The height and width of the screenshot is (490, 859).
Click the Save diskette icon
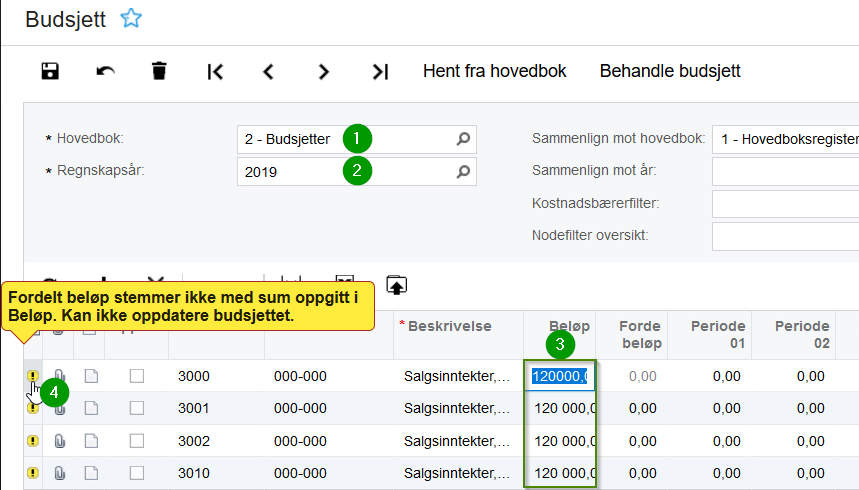(x=50, y=71)
